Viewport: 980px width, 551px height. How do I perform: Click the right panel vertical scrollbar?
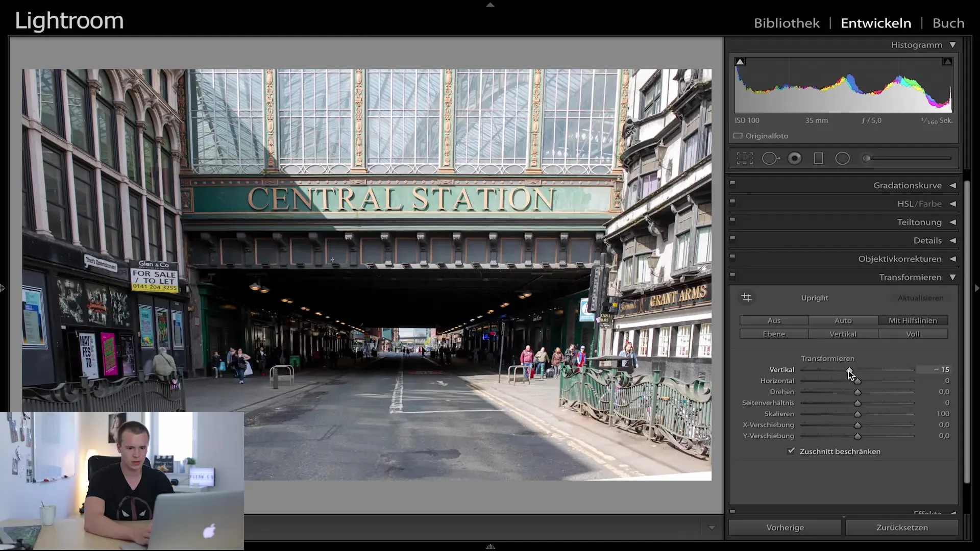click(967, 332)
